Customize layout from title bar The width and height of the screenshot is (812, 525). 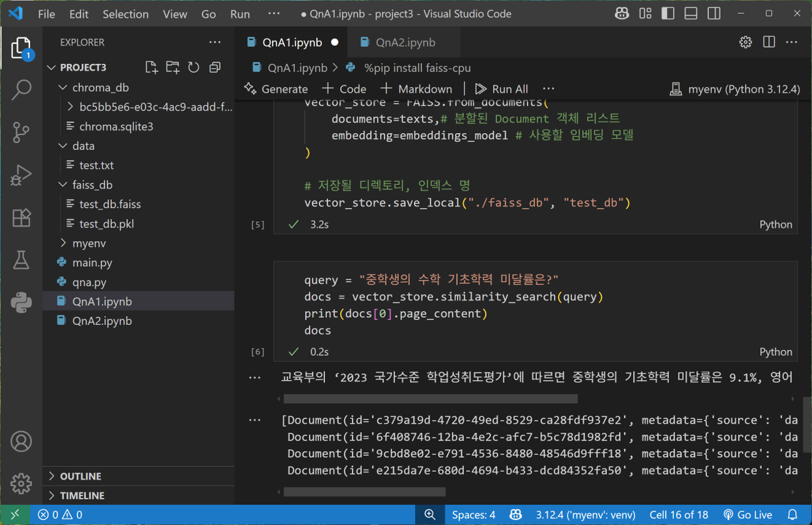coord(645,13)
